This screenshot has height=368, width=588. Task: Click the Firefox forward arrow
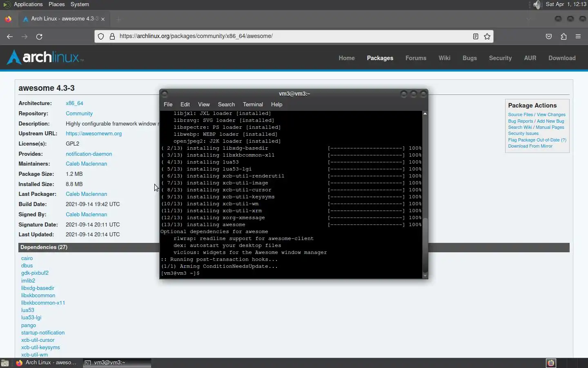tap(24, 36)
